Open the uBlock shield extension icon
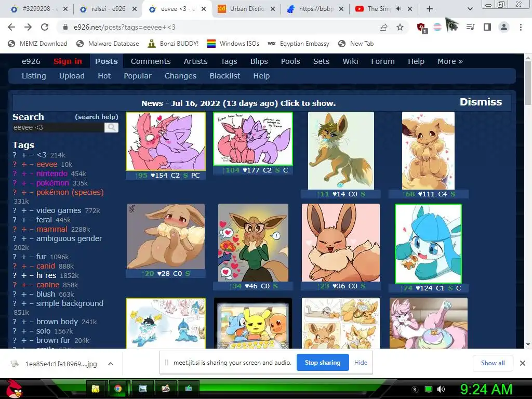The image size is (532, 399). (x=422, y=28)
